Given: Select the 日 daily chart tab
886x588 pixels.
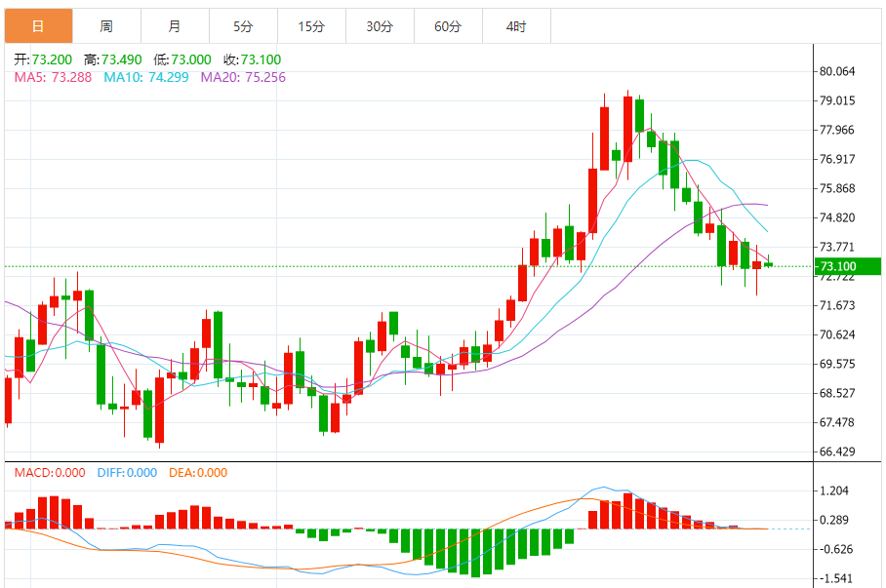Looking at the screenshot, I should [38, 26].
